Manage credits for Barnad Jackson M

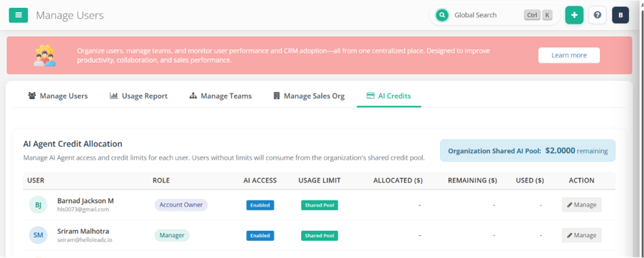point(581,205)
